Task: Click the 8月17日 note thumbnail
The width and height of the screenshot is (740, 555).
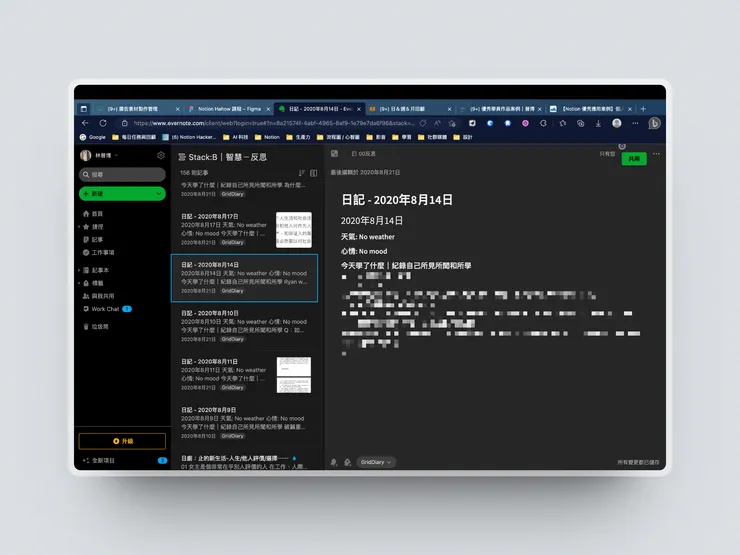Action: click(294, 230)
